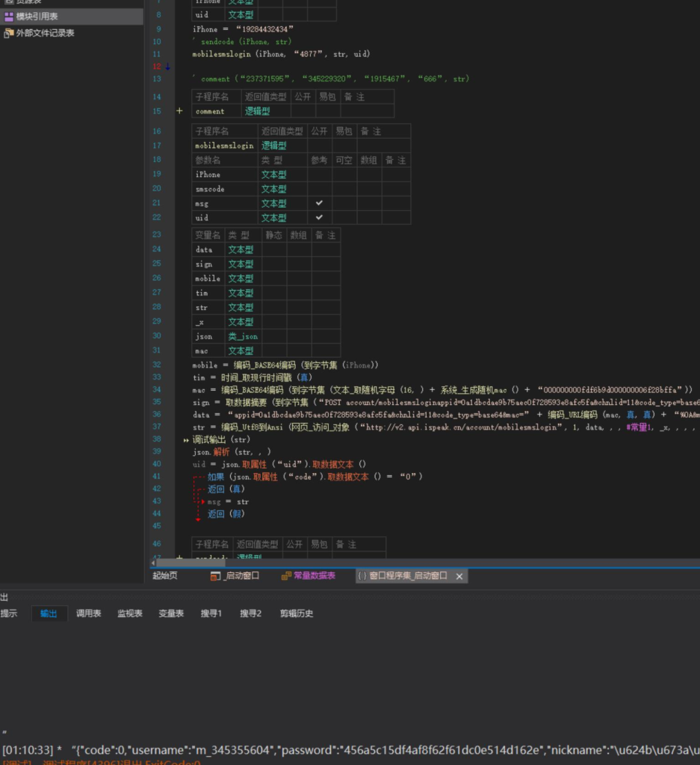Click the "变量名" header cell

(208, 235)
